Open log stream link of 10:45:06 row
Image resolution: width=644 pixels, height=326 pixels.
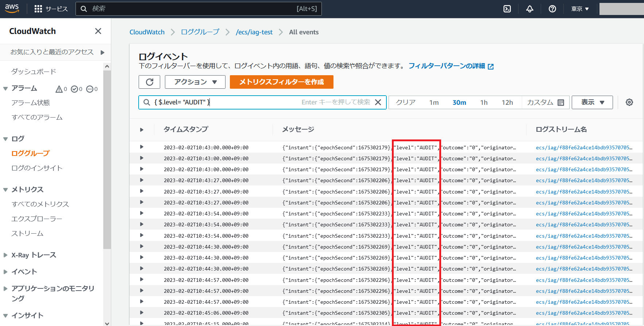point(584,313)
